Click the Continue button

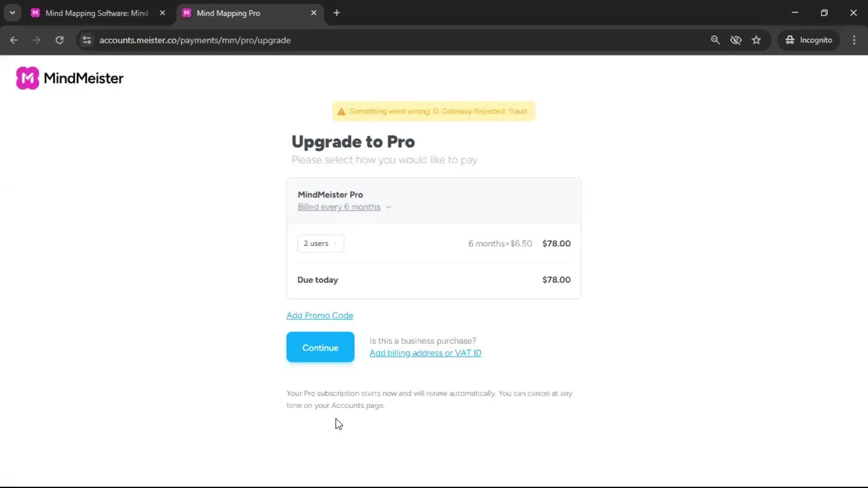point(320,347)
